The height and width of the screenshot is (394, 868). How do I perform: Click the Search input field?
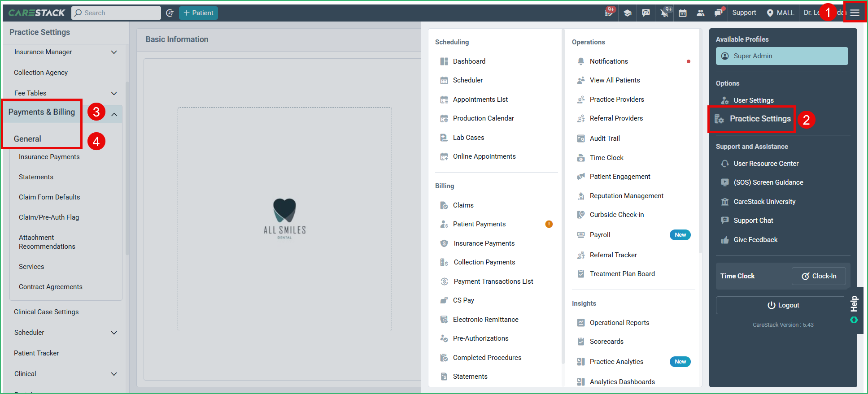tap(116, 13)
